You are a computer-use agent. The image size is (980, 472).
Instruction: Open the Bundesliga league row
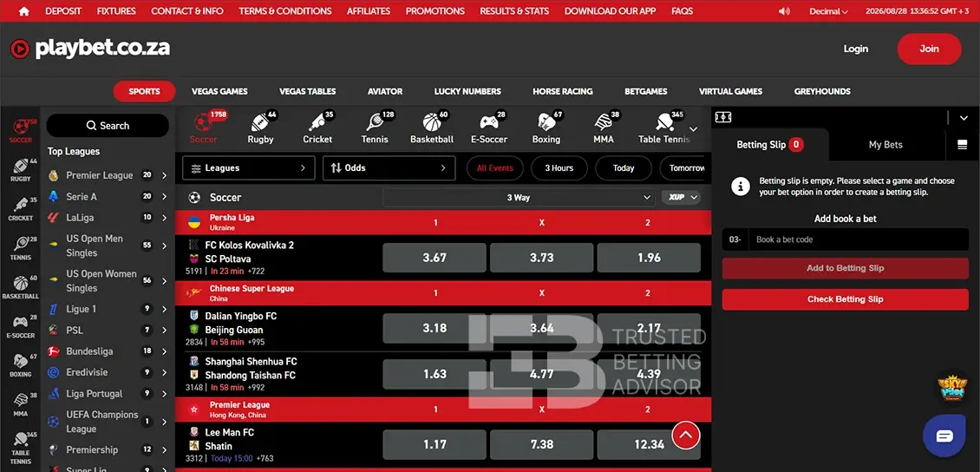[x=108, y=351]
